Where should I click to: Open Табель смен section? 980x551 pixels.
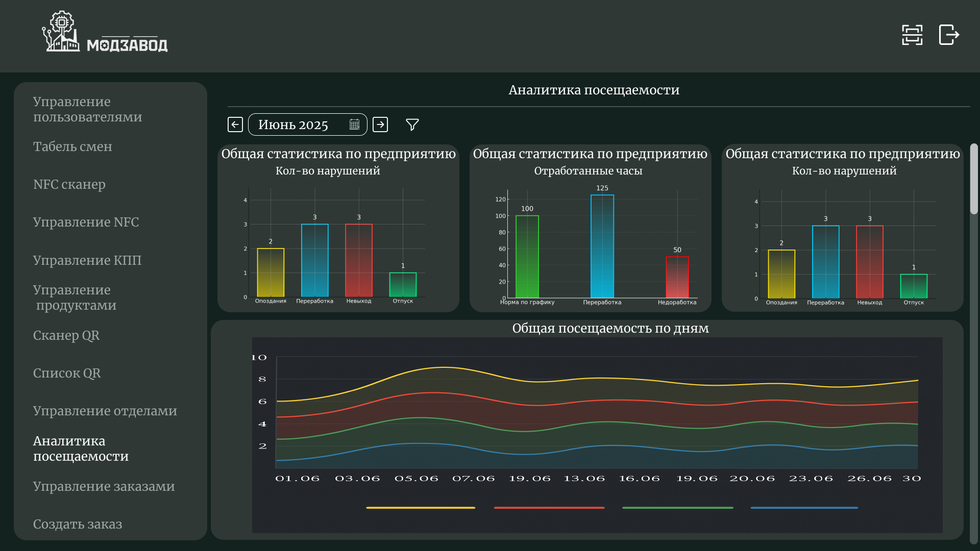(x=72, y=146)
